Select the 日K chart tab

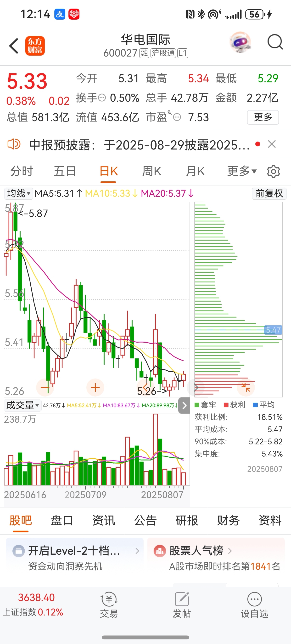(108, 172)
